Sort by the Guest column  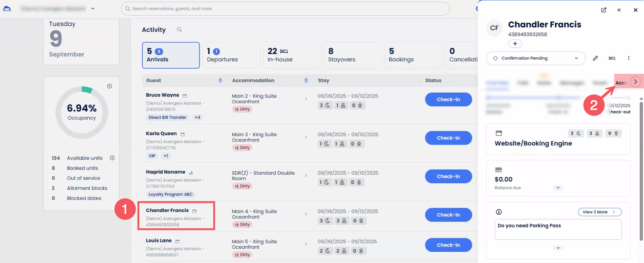220,81
